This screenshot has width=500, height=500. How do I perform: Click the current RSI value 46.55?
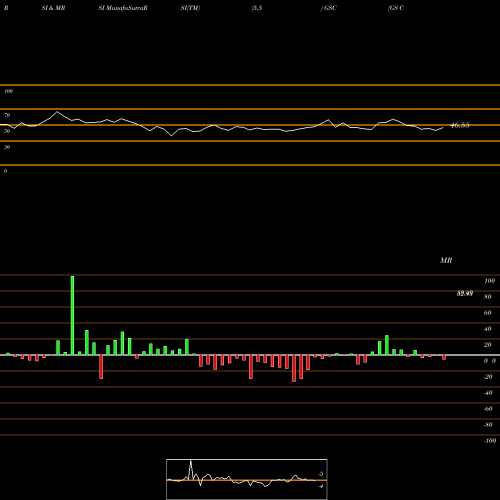tap(460, 125)
